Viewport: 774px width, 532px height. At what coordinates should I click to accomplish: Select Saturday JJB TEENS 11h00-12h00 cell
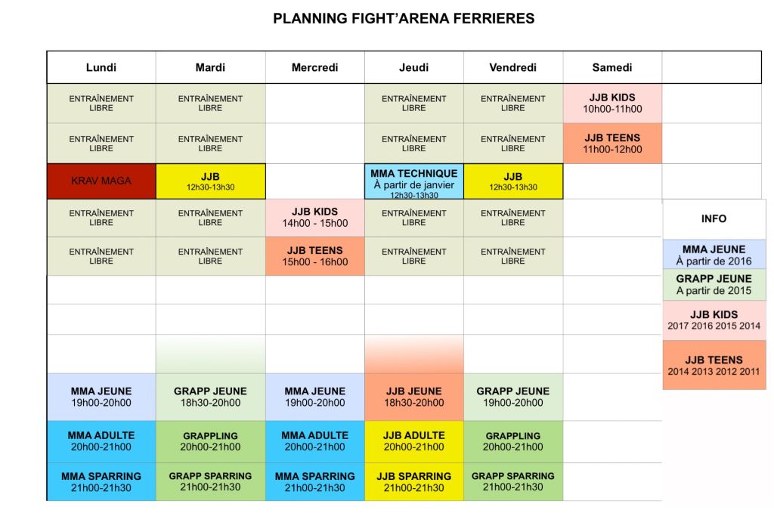[x=612, y=143]
